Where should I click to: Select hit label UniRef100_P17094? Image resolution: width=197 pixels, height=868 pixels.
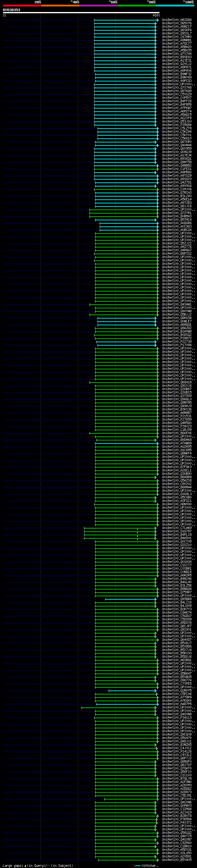tap(177, 345)
